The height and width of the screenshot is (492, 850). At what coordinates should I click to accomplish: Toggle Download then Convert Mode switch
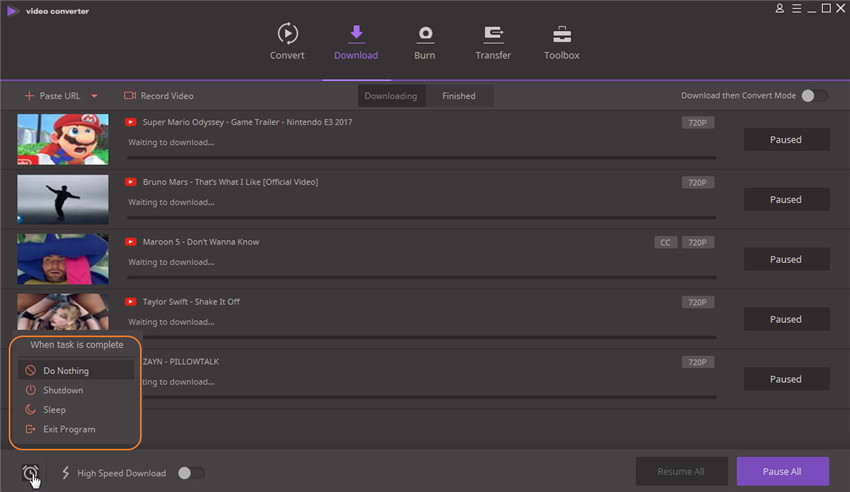coord(814,96)
